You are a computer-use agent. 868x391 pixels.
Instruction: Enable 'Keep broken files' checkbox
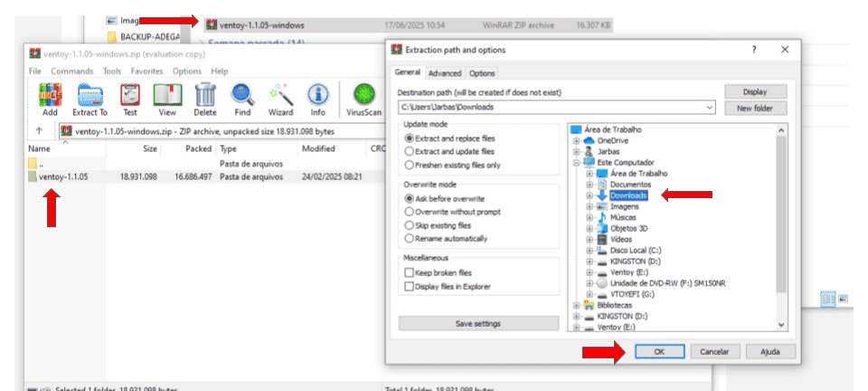tap(410, 272)
